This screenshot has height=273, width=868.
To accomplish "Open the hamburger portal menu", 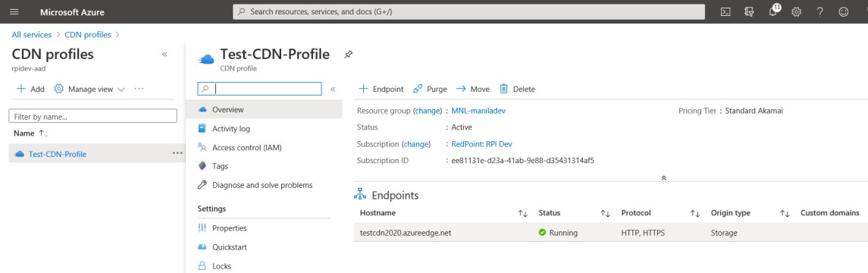I will (x=14, y=11).
